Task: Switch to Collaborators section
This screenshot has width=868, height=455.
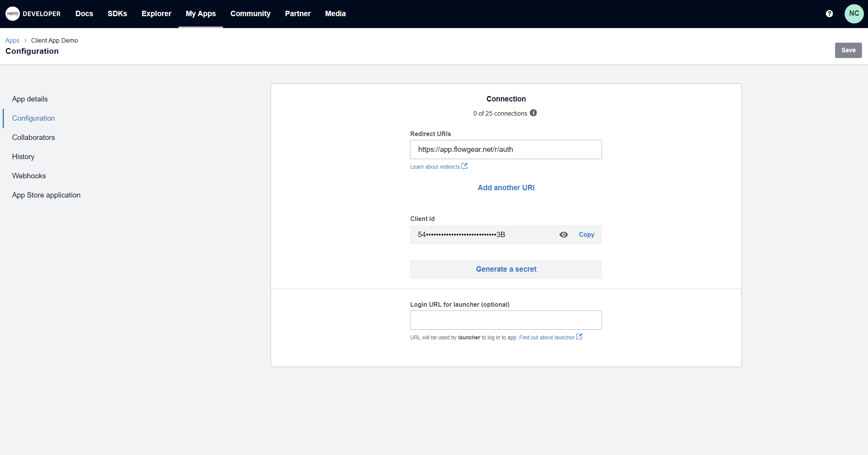Action: tap(33, 137)
